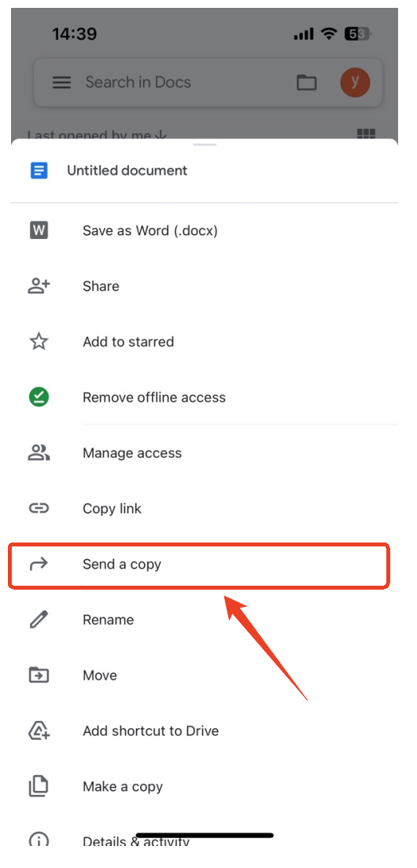Open Manage access
Image resolution: width=417 pixels, height=868 pixels.
(x=205, y=453)
